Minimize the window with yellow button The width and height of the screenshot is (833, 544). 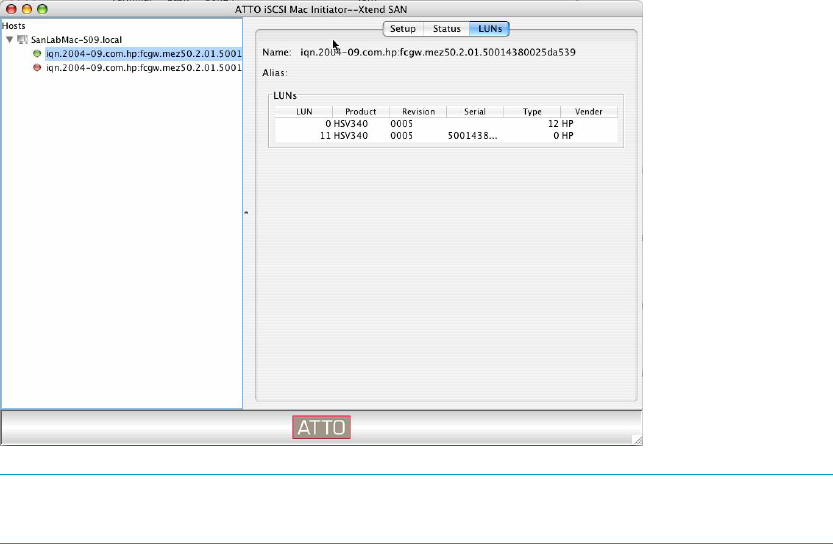tap(27, 9)
